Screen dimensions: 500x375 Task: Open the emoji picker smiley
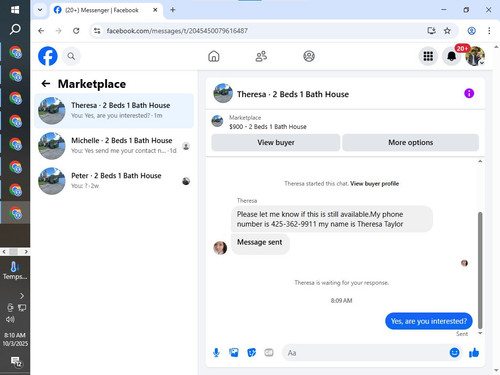point(454,352)
